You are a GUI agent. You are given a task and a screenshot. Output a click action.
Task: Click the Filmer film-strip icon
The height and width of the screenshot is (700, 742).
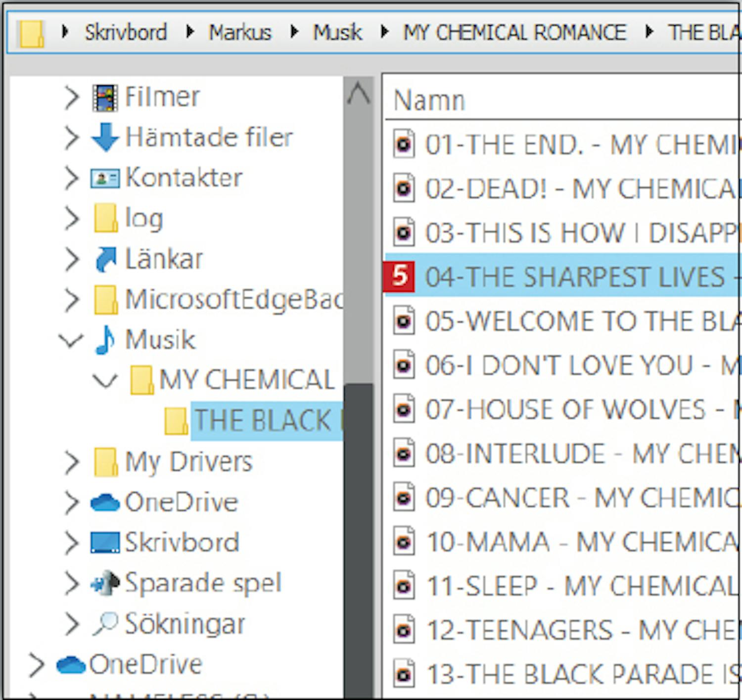click(105, 97)
